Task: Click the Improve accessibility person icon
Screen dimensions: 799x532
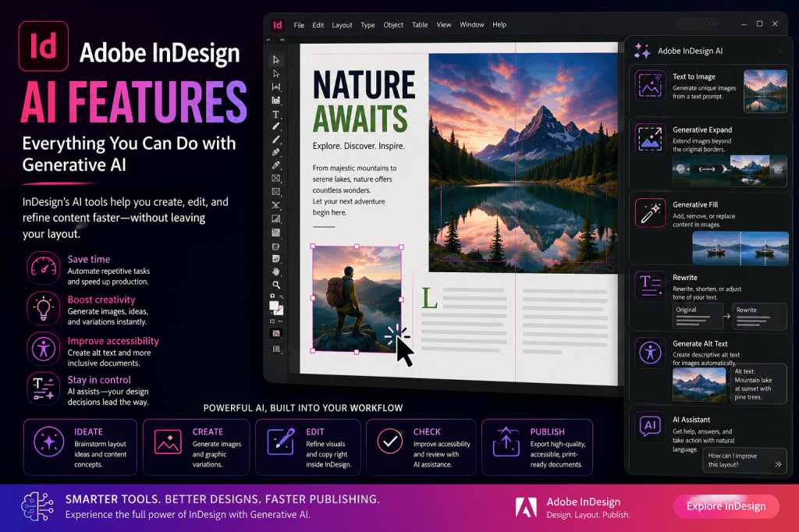Action: pyautogui.click(x=44, y=349)
